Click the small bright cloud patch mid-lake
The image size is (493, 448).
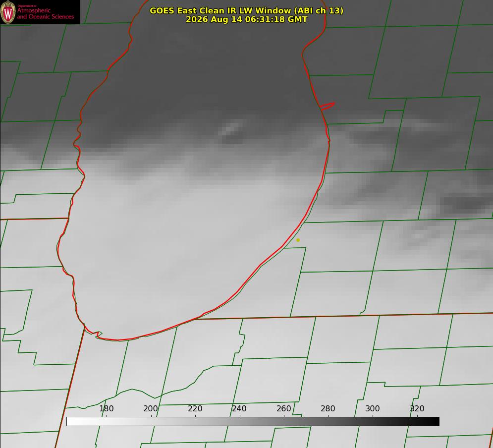click(x=231, y=128)
